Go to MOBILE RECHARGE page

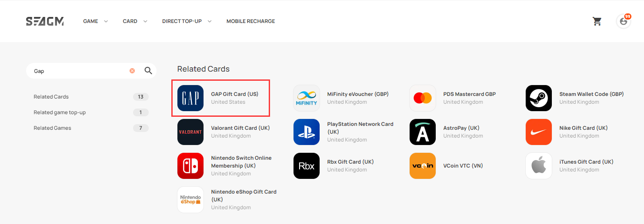tap(250, 21)
